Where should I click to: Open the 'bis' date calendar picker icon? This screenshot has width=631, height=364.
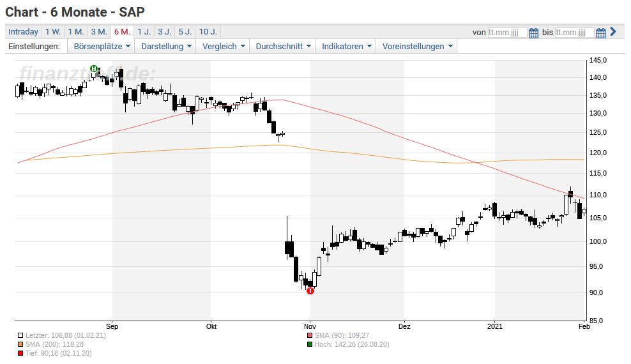point(601,33)
